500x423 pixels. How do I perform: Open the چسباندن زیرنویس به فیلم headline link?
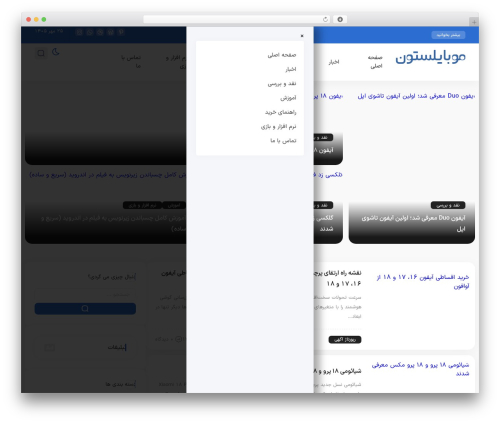coord(108,175)
